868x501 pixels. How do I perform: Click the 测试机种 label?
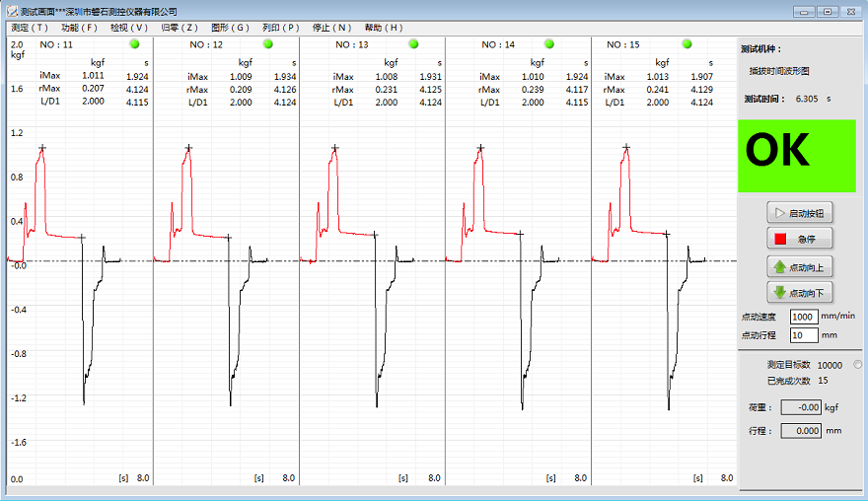click(761, 49)
